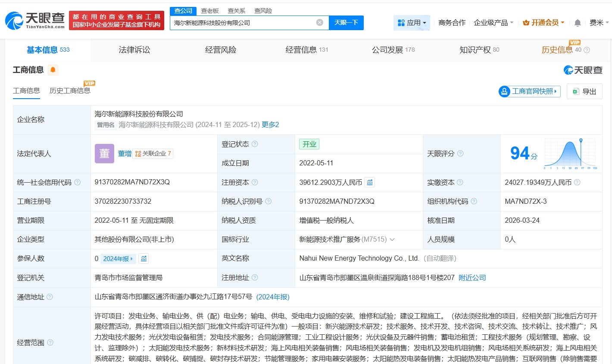Click the notification bell icon in header

pyautogui.click(x=578, y=23)
